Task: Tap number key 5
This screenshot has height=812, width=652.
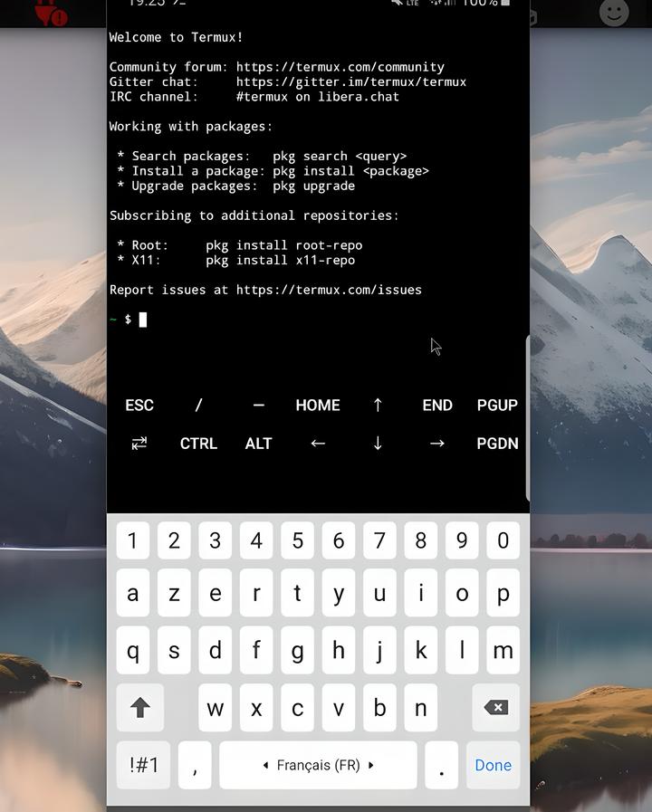Action: click(x=297, y=540)
